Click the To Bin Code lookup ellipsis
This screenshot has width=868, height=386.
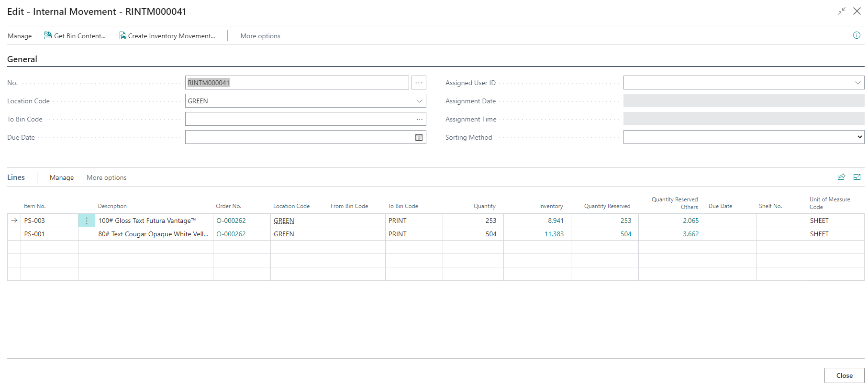419,119
